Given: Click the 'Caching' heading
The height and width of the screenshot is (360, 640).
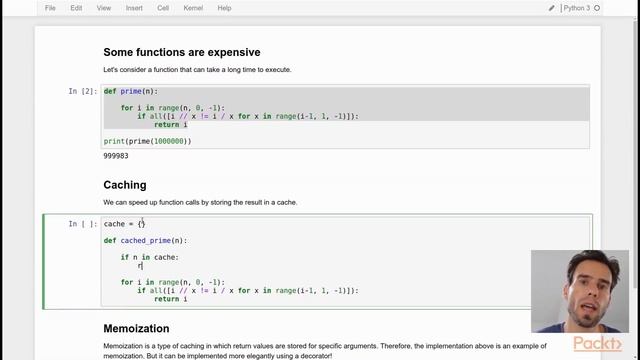Looking at the screenshot, I should [125, 185].
